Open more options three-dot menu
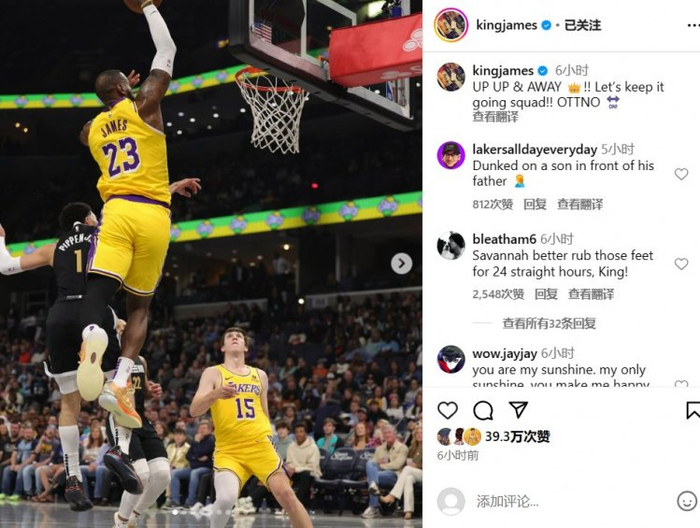 (693, 25)
